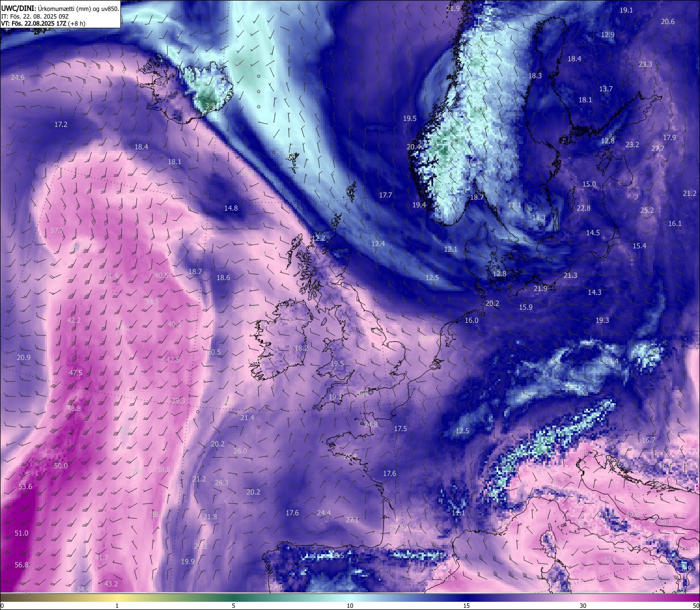The width and height of the screenshot is (700, 610).
Task: Click the 17.7 value in the North Sea
Action: [386, 195]
